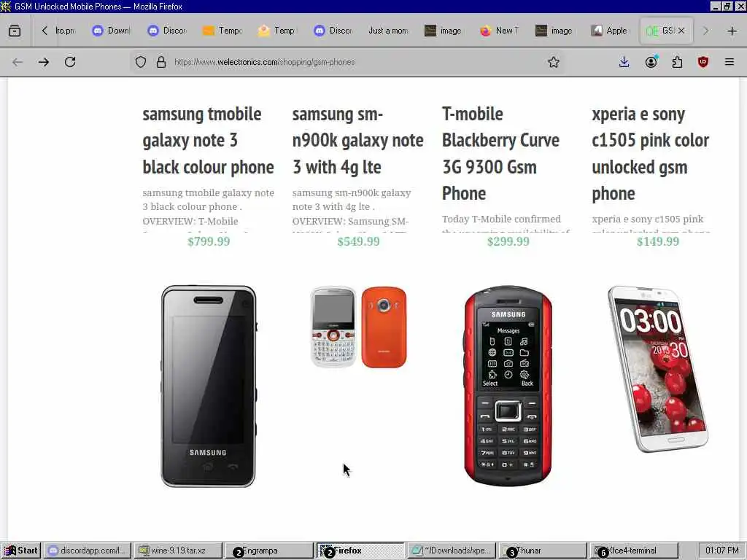This screenshot has height=560, width=747.
Task: Switch to discordapp.com taskbar window
Action: pos(88,551)
